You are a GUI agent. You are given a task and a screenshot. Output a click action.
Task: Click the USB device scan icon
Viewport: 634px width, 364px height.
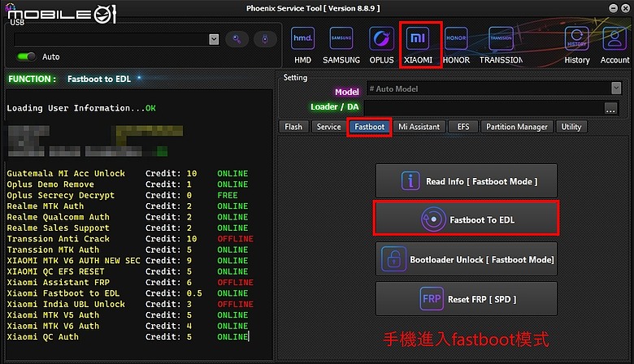[265, 39]
